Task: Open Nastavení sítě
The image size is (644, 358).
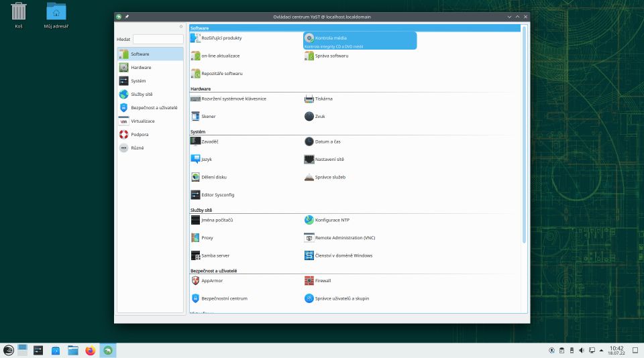Action: (x=325, y=160)
